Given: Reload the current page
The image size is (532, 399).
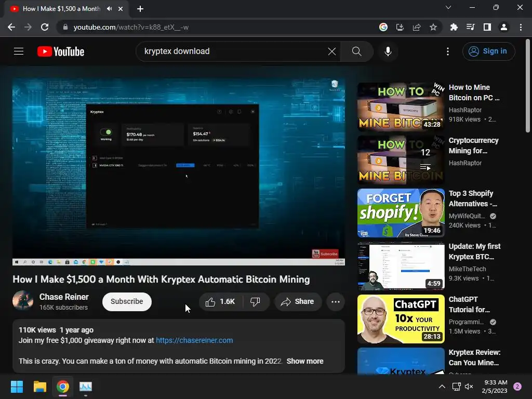Looking at the screenshot, I should point(45,27).
